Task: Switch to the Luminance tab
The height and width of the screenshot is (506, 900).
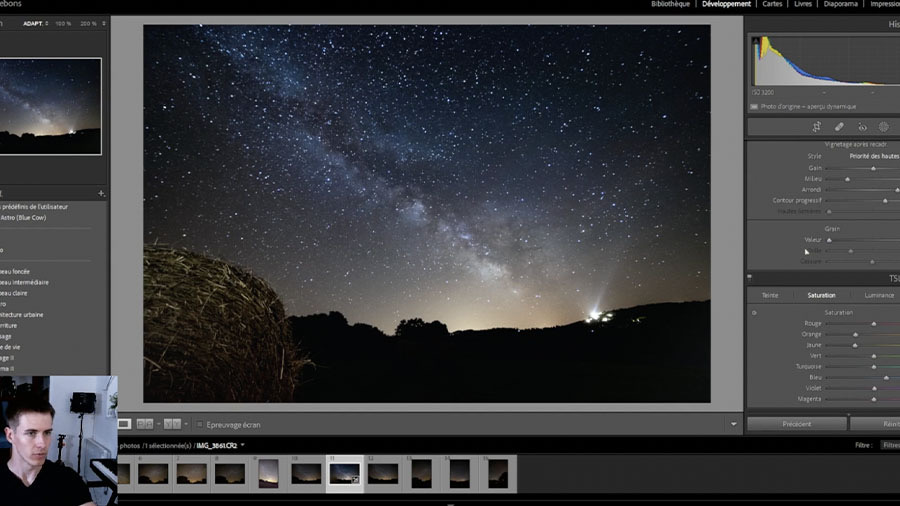Action: 879,295
